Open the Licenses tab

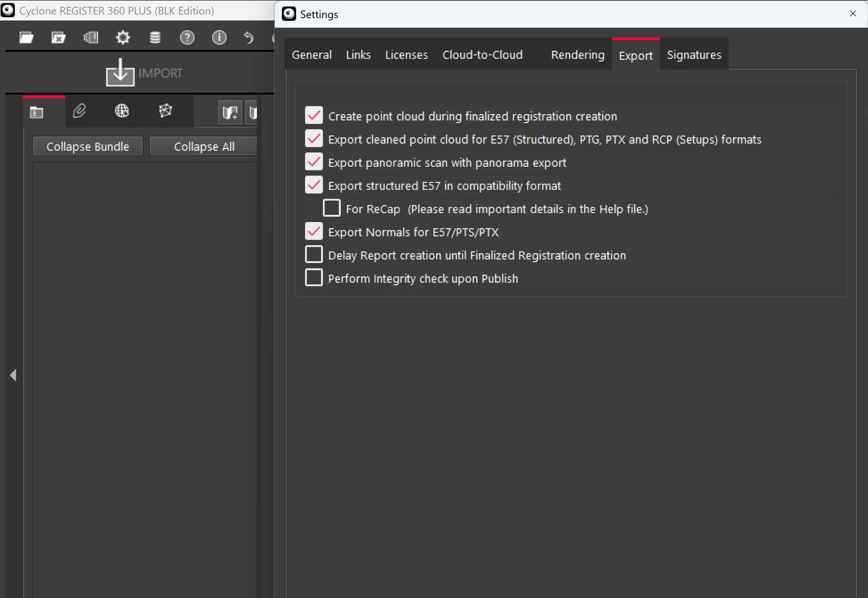coord(406,55)
